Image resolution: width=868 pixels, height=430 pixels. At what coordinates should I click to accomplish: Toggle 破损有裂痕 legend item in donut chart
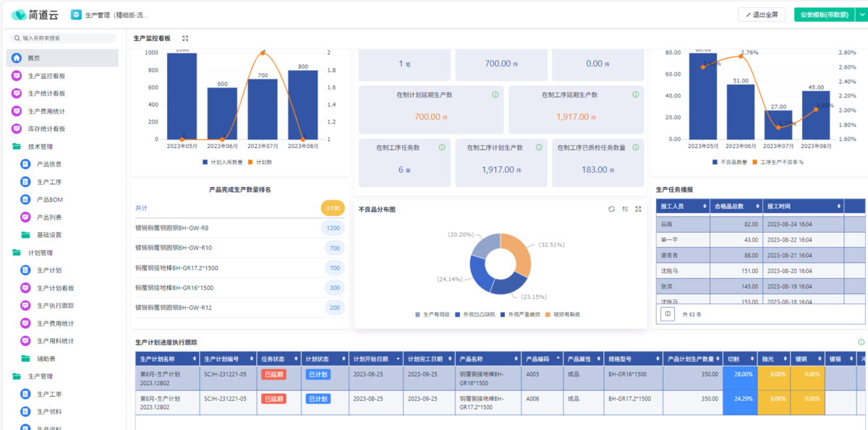pos(563,314)
